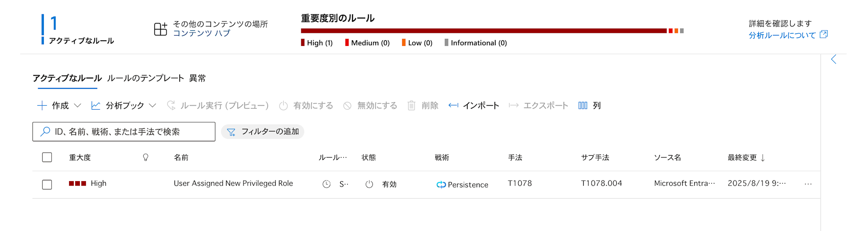Click the rule search input field
The height and width of the screenshot is (231, 868).
[124, 132]
